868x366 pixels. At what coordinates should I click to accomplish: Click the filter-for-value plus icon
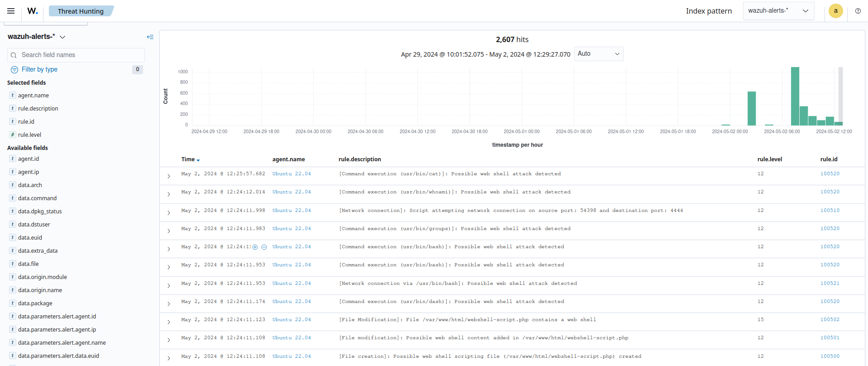point(255,247)
